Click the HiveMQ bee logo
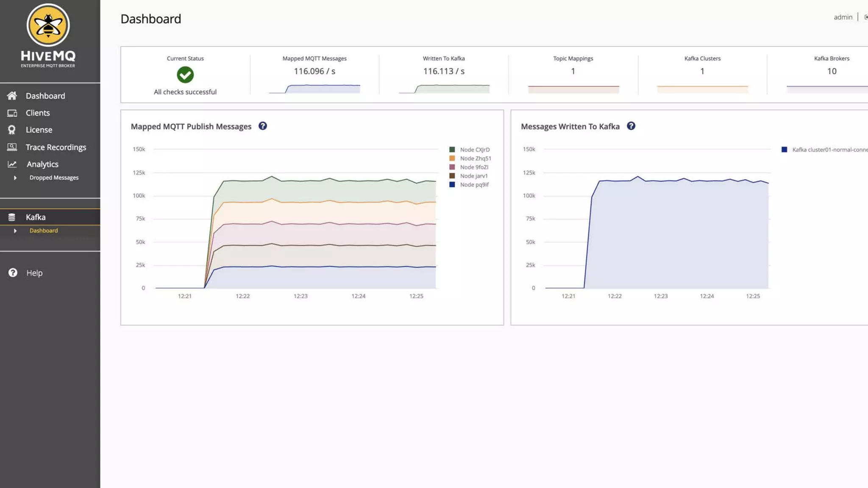Screen dimensions: 868x488 [x=48, y=25]
